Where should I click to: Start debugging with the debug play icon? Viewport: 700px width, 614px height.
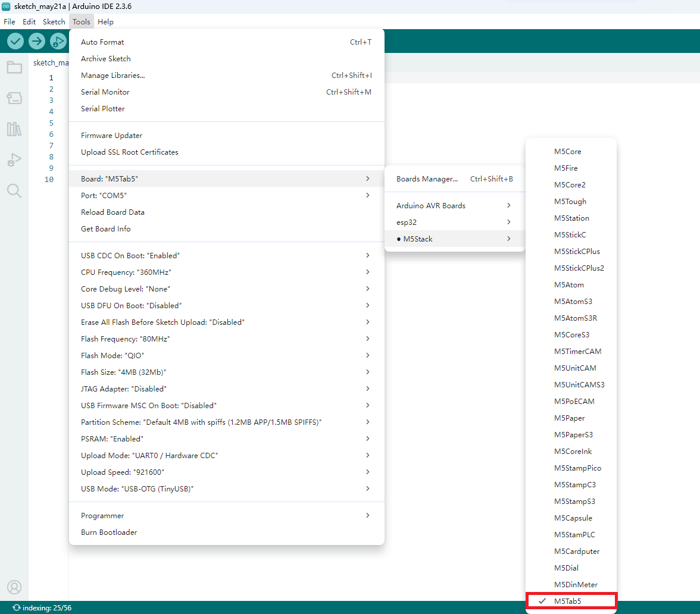58,42
